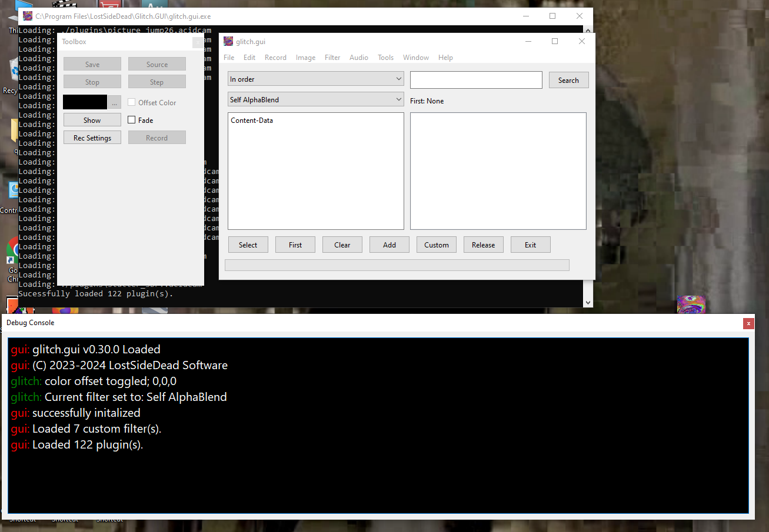The width and height of the screenshot is (769, 532).
Task: Open the Image menu
Action: [305, 58]
